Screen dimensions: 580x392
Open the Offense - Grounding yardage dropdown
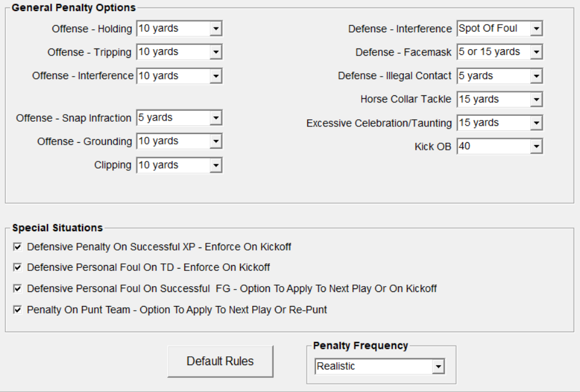pos(216,142)
